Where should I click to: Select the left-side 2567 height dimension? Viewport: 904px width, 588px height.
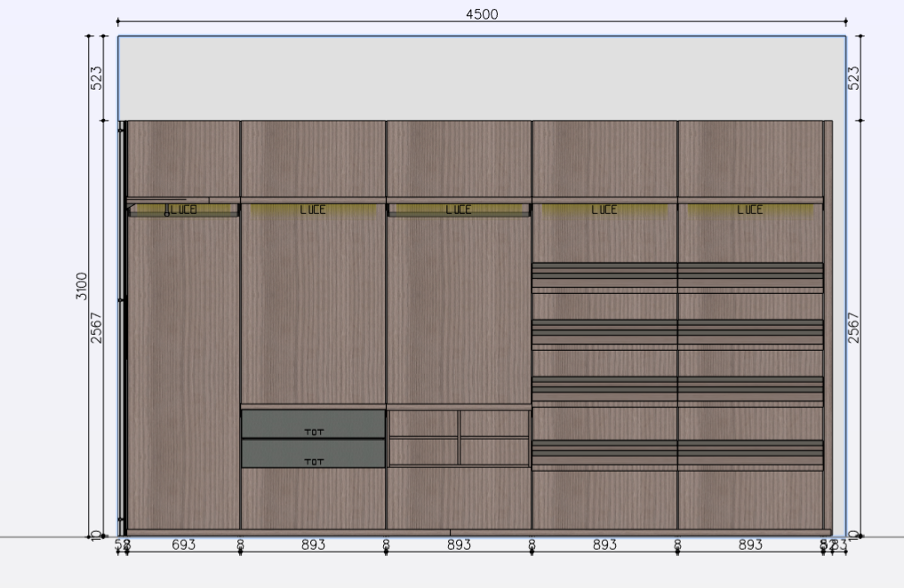[96, 329]
